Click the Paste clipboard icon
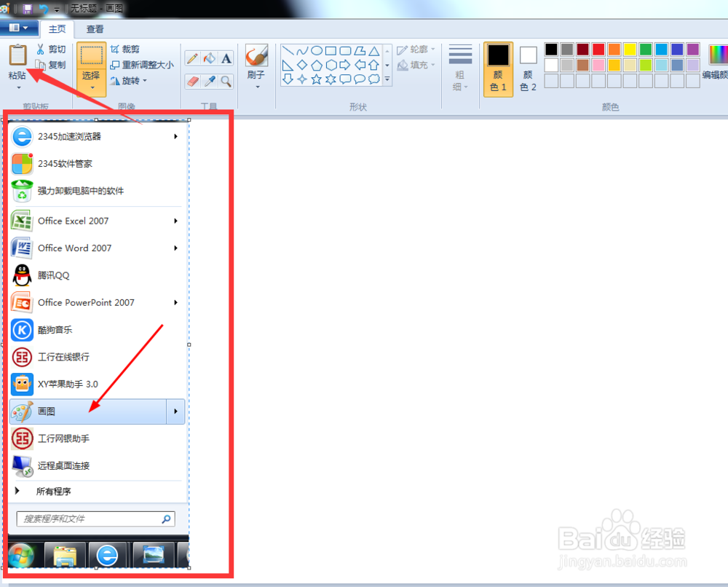Viewport: 728px width, 587px height. point(17,55)
